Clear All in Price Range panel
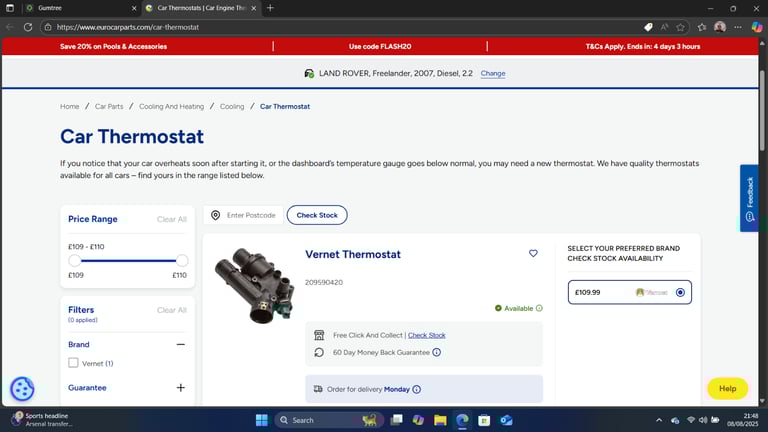 tap(171, 219)
